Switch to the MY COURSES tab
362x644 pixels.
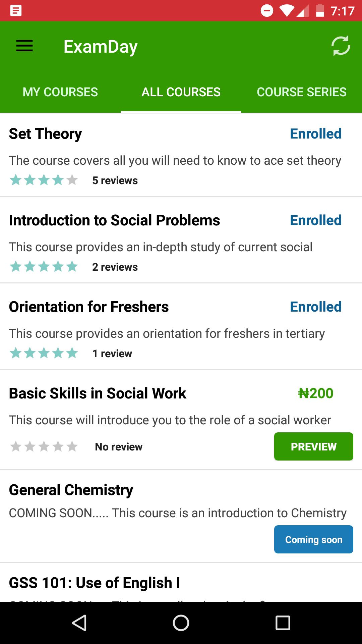60,92
